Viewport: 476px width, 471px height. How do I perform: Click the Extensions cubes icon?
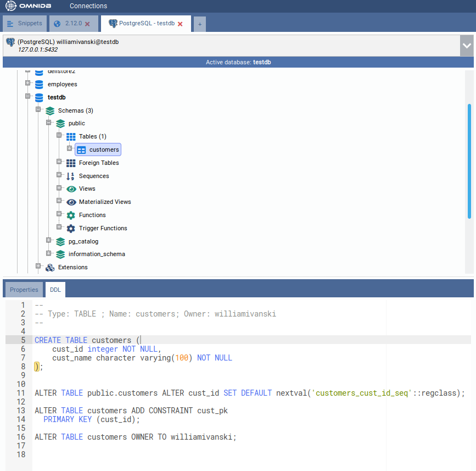tap(50, 268)
